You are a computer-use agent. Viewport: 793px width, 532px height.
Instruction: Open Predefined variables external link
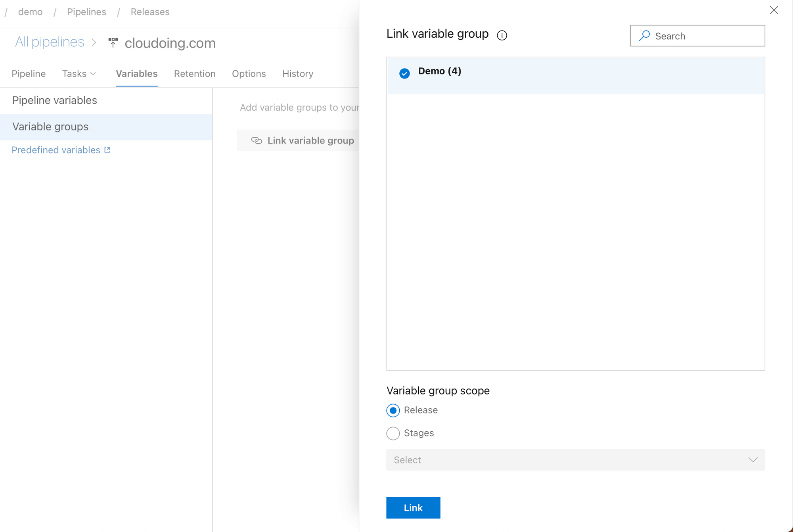61,149
